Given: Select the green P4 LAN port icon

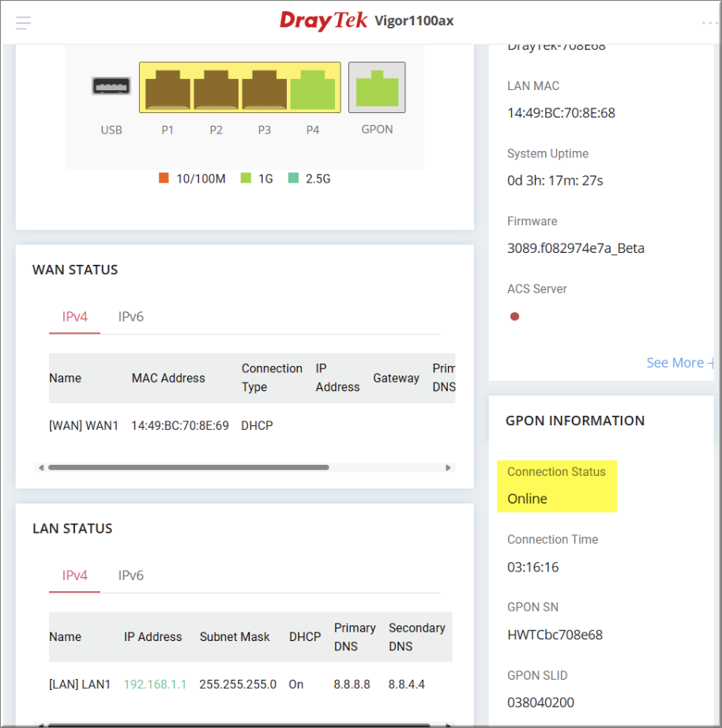Looking at the screenshot, I should point(313,89).
